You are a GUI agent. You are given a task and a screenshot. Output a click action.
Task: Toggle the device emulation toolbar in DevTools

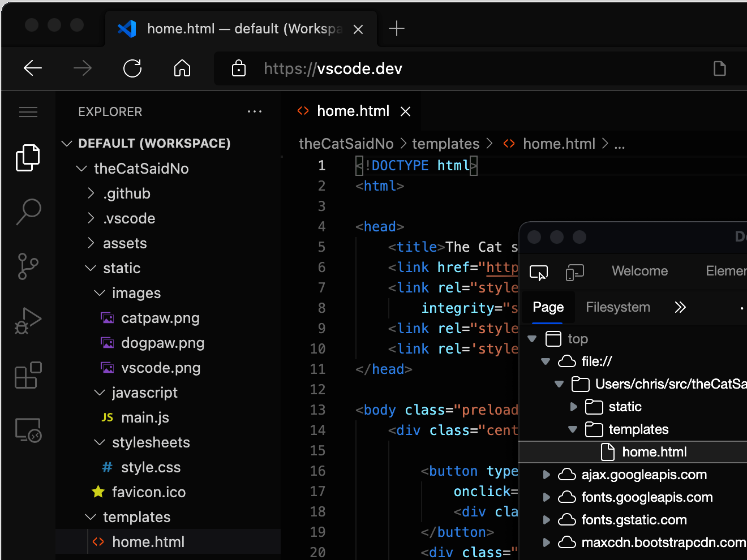(574, 272)
